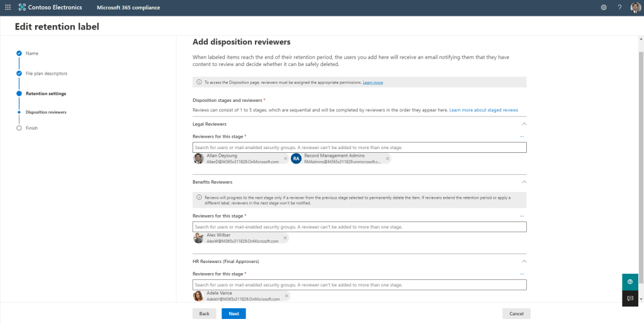Remove Adele Vance from HR Reviewers
The height and width of the screenshot is (324, 644).
286,296
